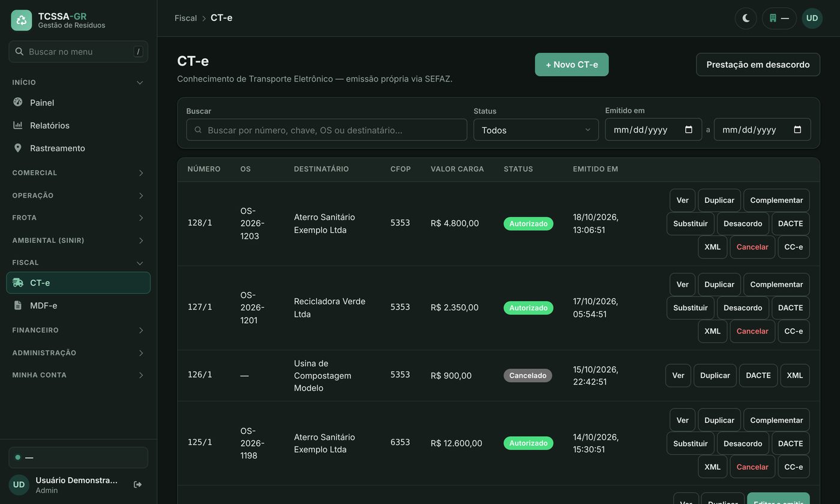840x504 pixels.
Task: Expand the AMBIENTAL (SINIR) section
Action: (78, 241)
